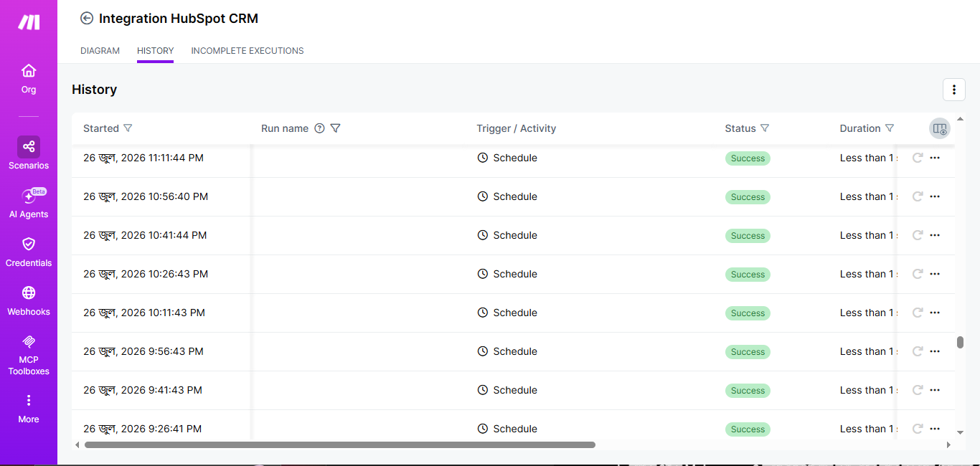Open Webhooks in the sidebar
980x466 pixels.
[x=29, y=301]
